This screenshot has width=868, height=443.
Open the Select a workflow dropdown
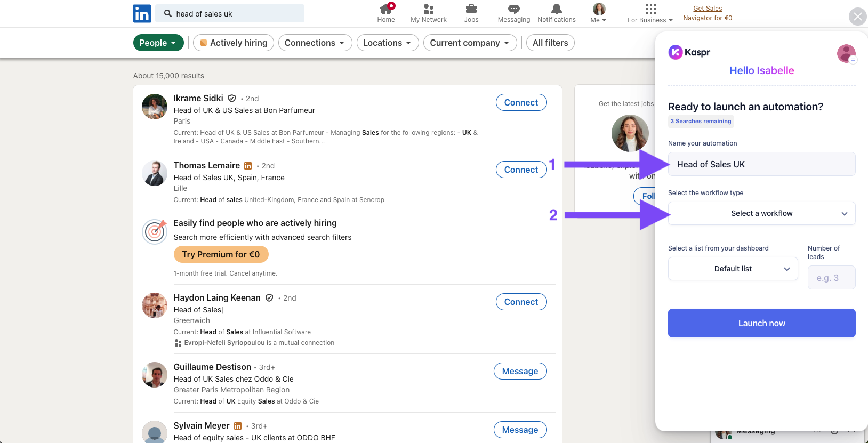coord(762,213)
